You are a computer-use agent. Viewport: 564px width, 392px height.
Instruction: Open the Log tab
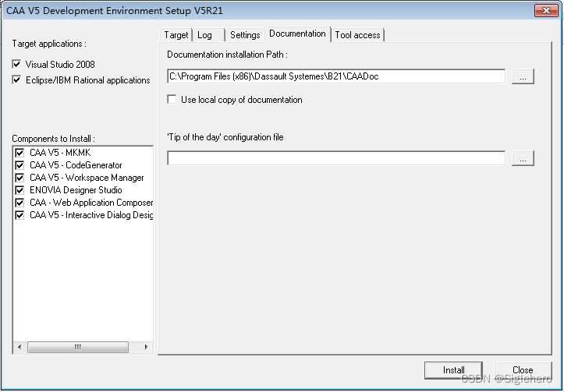204,35
